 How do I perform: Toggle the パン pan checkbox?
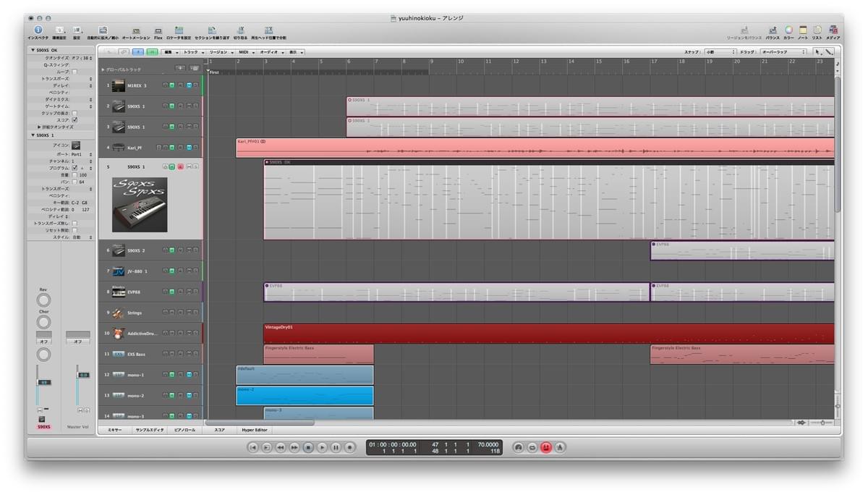[75, 182]
